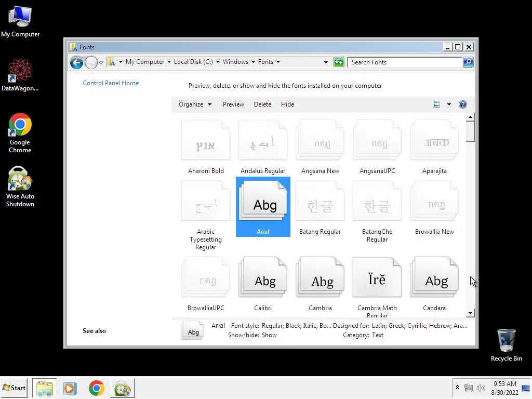The width and height of the screenshot is (532, 399).
Task: Open view options dropdown arrow
Action: tap(449, 104)
